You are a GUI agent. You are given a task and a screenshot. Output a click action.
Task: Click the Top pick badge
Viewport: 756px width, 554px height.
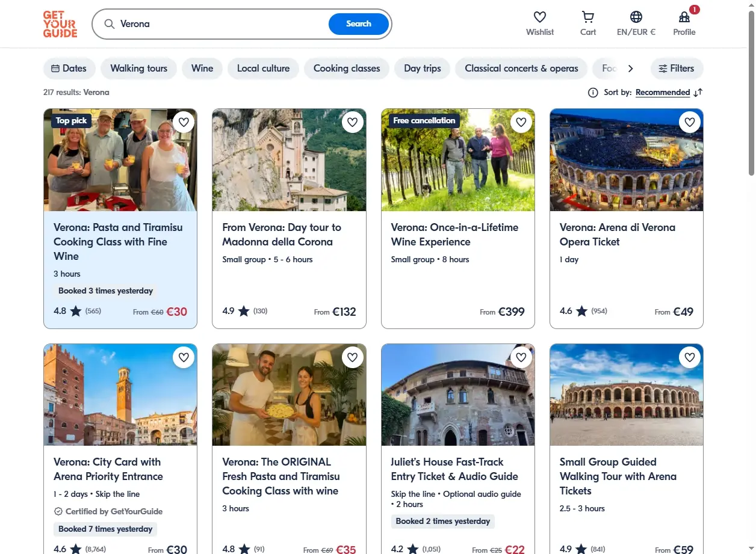click(x=71, y=121)
